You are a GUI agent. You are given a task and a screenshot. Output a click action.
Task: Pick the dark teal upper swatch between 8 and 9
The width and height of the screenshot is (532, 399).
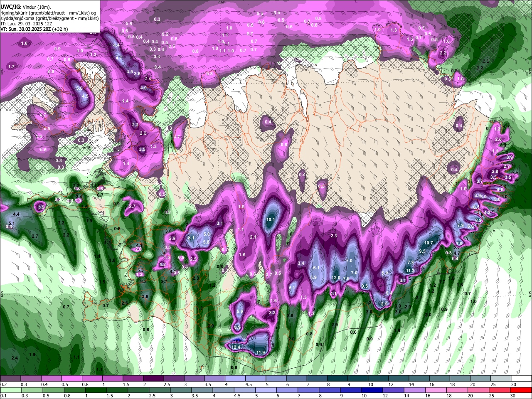pyautogui.click(x=338, y=379)
